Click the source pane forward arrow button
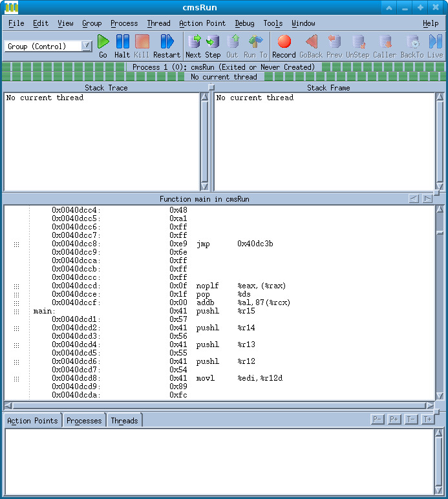 [427, 198]
